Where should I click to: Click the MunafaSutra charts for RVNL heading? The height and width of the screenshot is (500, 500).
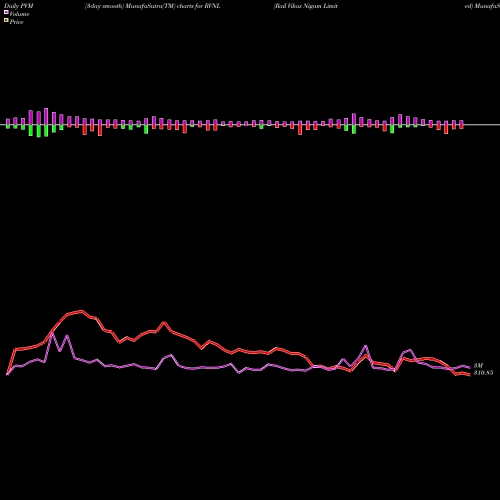pyautogui.click(x=153, y=6)
